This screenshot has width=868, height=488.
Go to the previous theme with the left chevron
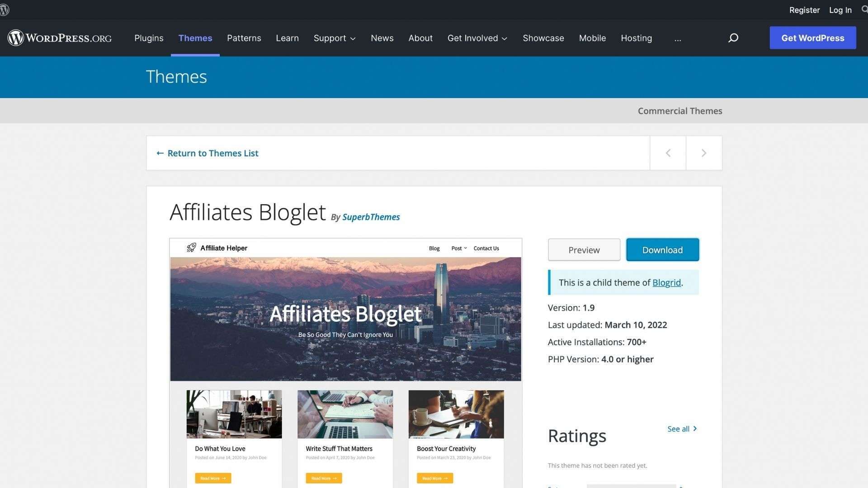[x=668, y=153]
